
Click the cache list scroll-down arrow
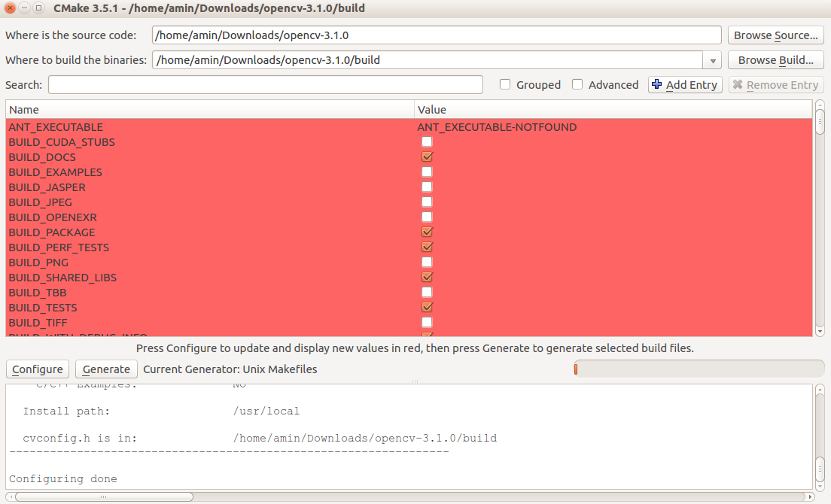tap(820, 332)
